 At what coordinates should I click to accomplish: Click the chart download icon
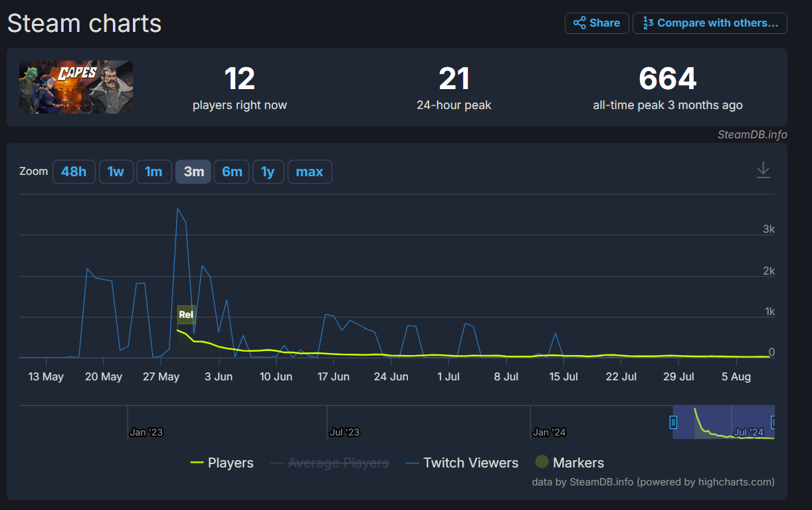pos(763,170)
